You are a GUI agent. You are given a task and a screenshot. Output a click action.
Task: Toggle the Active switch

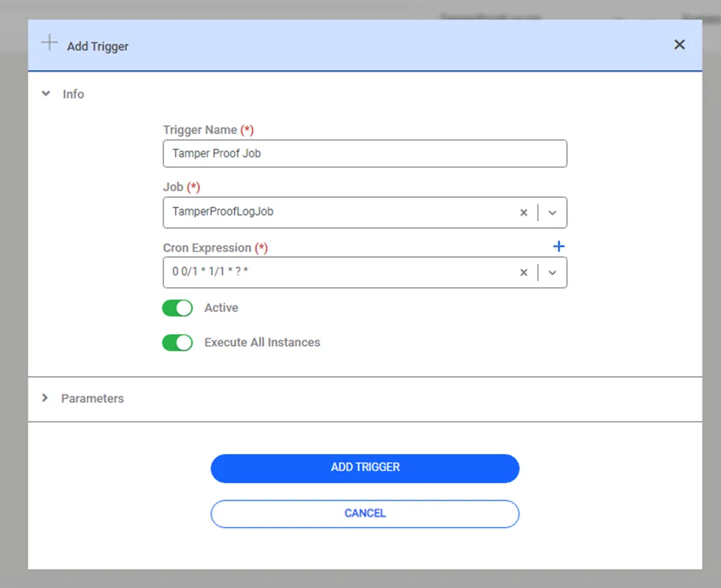tap(177, 308)
